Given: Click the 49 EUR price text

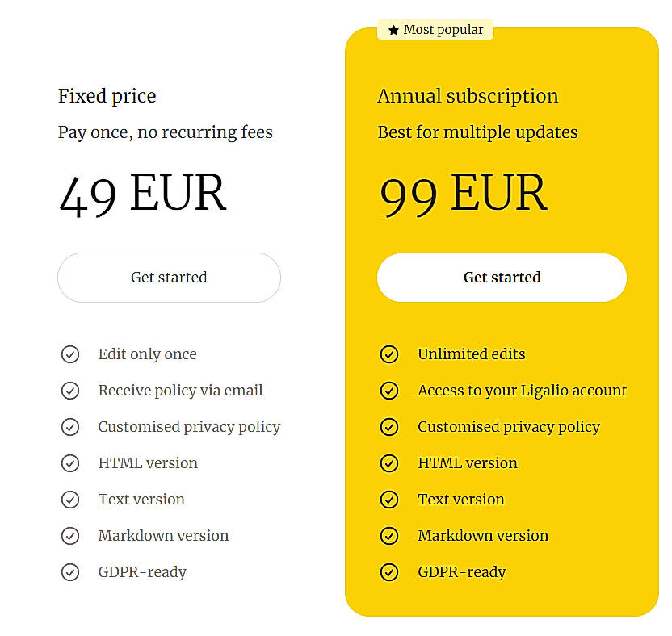Looking at the screenshot, I should pyautogui.click(x=141, y=192).
